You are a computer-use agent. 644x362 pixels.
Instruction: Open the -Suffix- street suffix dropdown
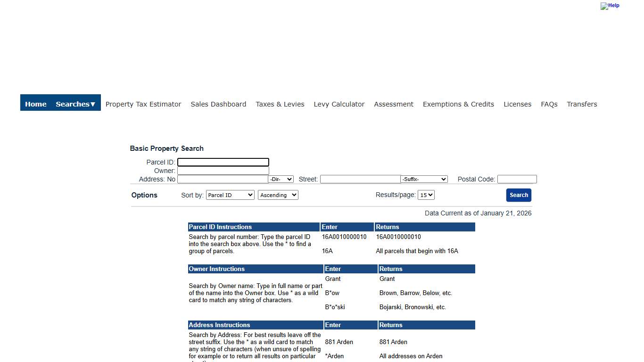[x=423, y=179]
